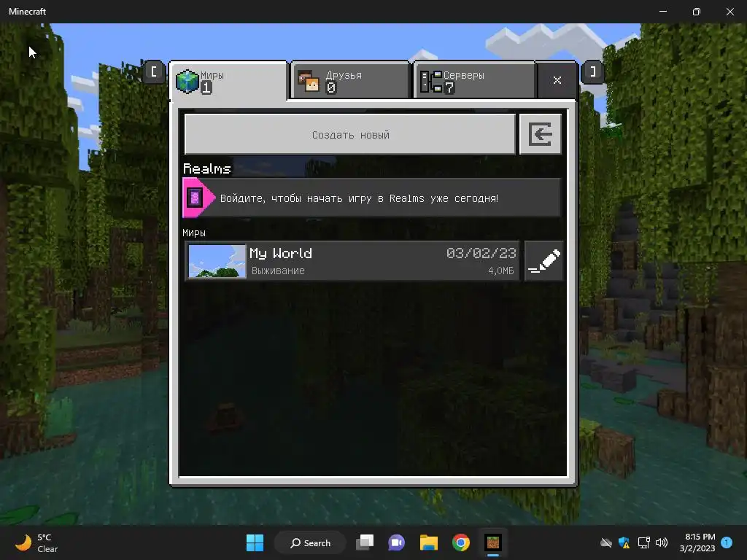Minimize the Minecraft window
The width and height of the screenshot is (747, 560).
(x=663, y=12)
